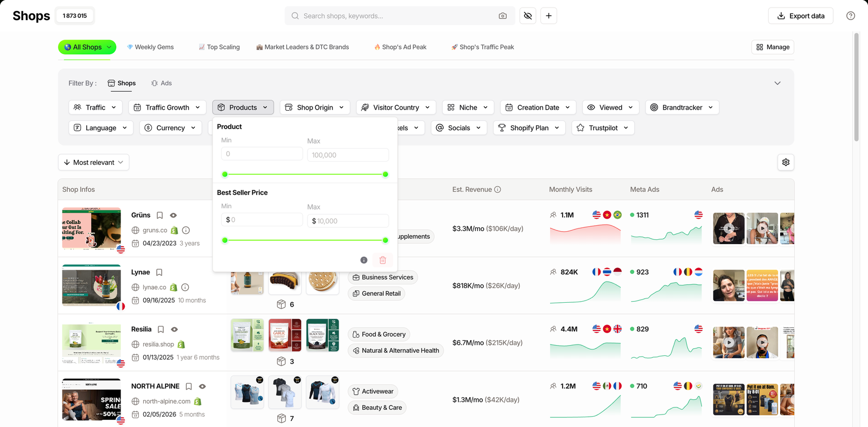The width and height of the screenshot is (868, 427).
Task: Click the search shops input field
Action: (x=399, y=16)
